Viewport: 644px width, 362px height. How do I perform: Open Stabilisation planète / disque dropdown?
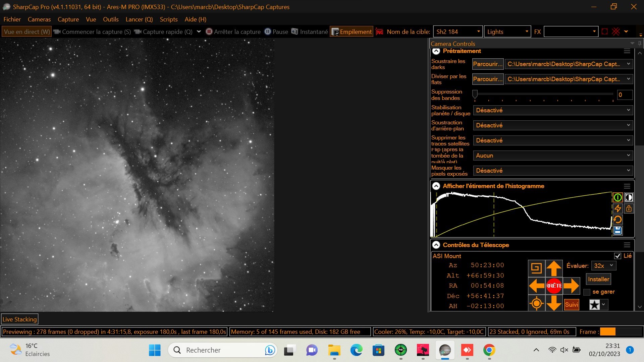coord(553,110)
